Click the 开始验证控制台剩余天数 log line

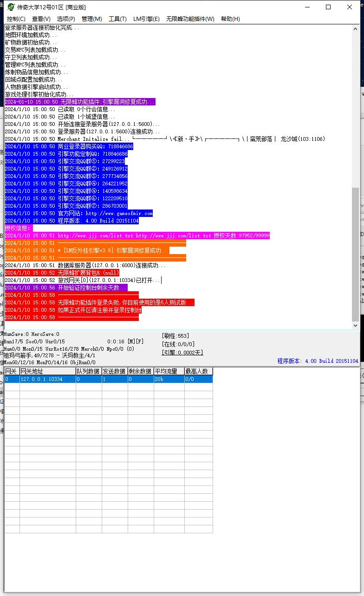[66, 288]
